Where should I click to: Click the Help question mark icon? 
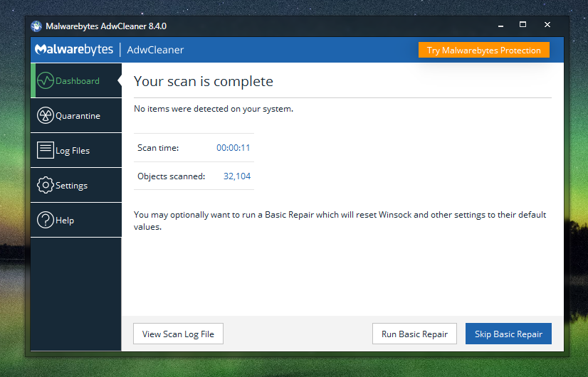coord(46,220)
